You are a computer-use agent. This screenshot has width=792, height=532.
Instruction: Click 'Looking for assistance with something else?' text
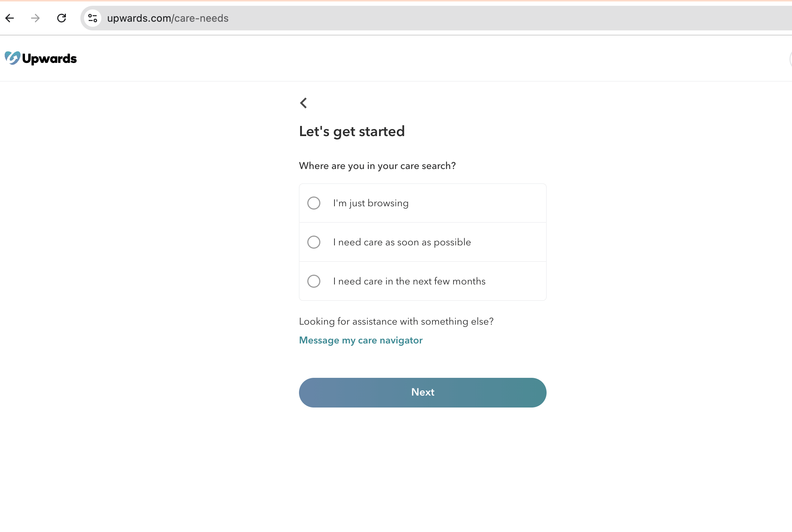click(396, 321)
